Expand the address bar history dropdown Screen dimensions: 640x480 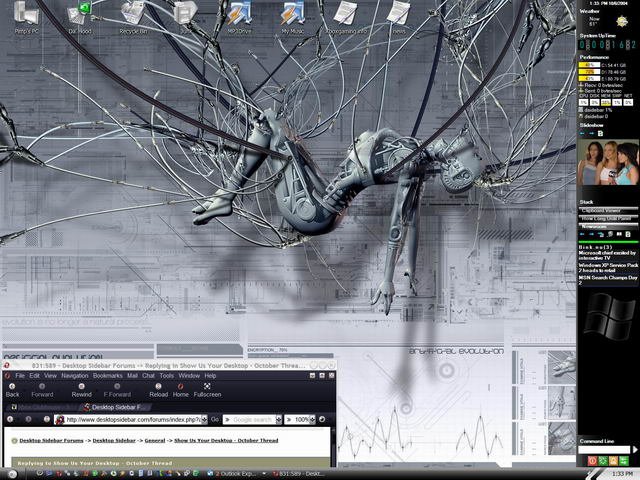pos(204,419)
